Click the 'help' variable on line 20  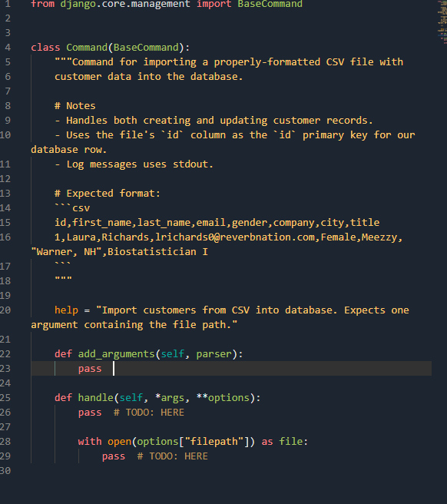66,310
